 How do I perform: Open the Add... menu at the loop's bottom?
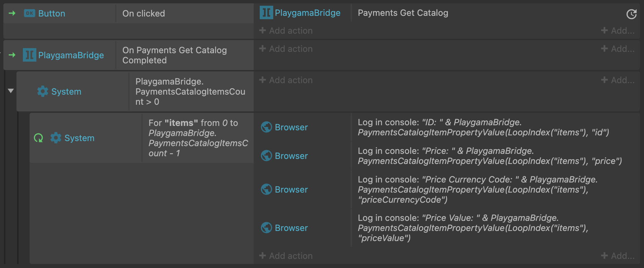pyautogui.click(x=618, y=256)
